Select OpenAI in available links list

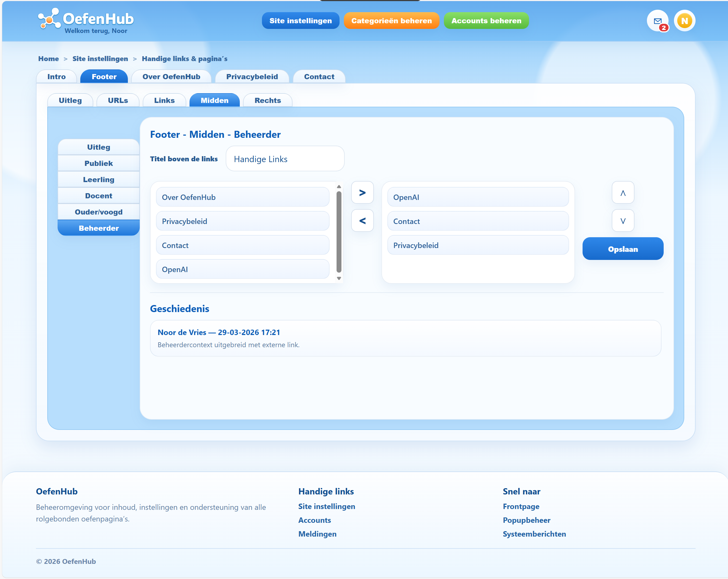pos(242,269)
